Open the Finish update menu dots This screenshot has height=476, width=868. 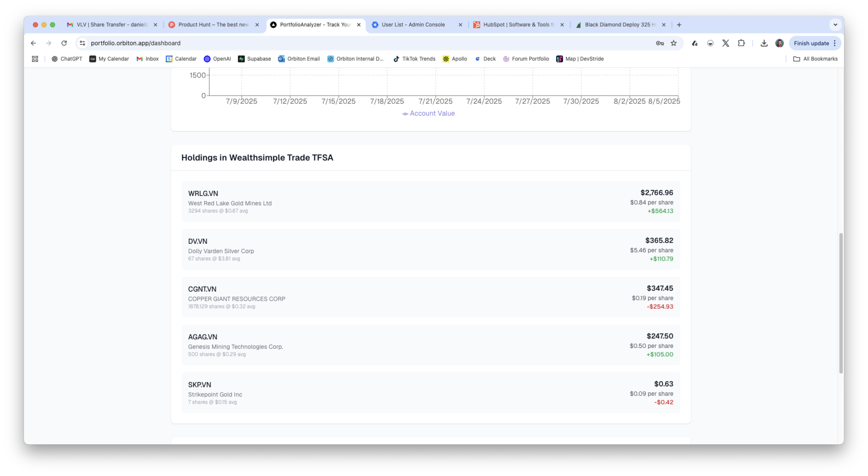point(835,43)
